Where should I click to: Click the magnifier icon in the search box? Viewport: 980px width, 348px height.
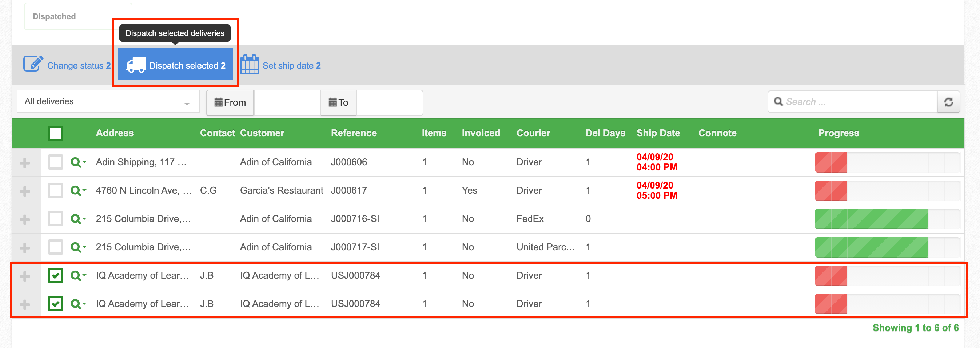tap(778, 102)
